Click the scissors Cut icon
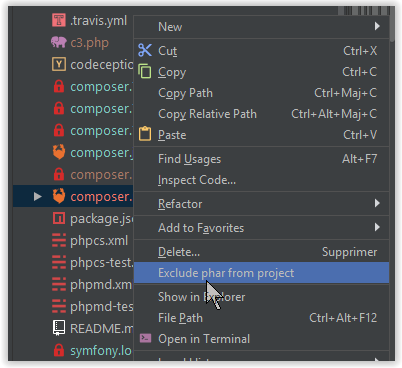Screen dimensions: 402x368 click(x=145, y=50)
